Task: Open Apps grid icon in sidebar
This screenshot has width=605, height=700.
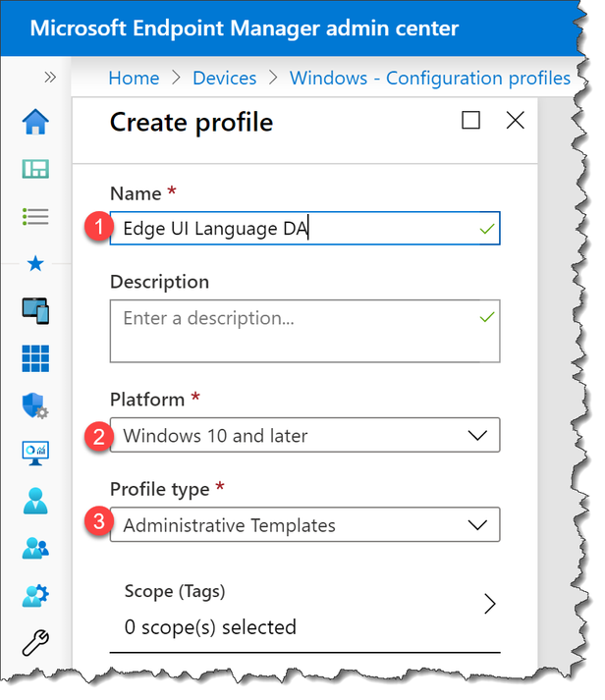Action: pyautogui.click(x=35, y=358)
